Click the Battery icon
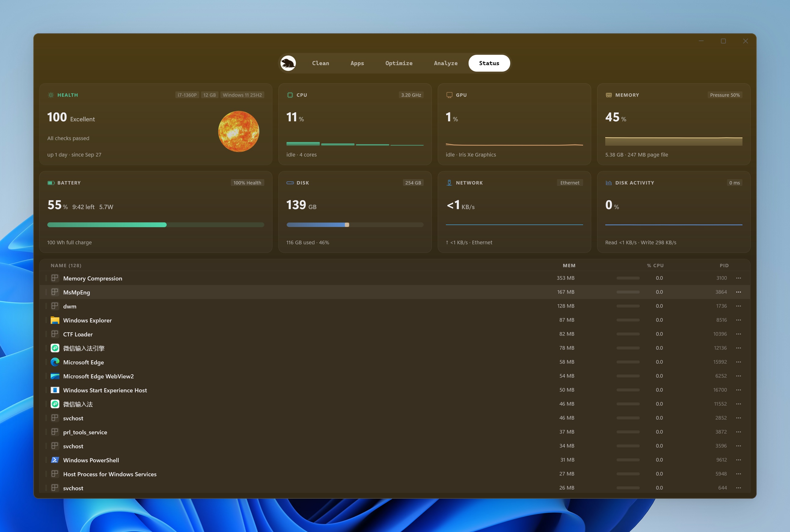This screenshot has height=532, width=790. [51, 183]
